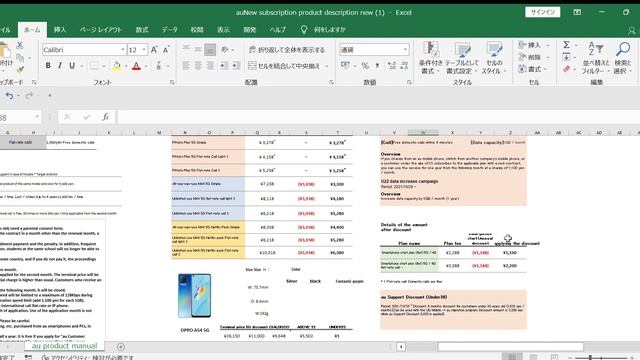Viewport: 640px width, 360px height.
Task: Click the format painter brush
Action: (x=19, y=69)
